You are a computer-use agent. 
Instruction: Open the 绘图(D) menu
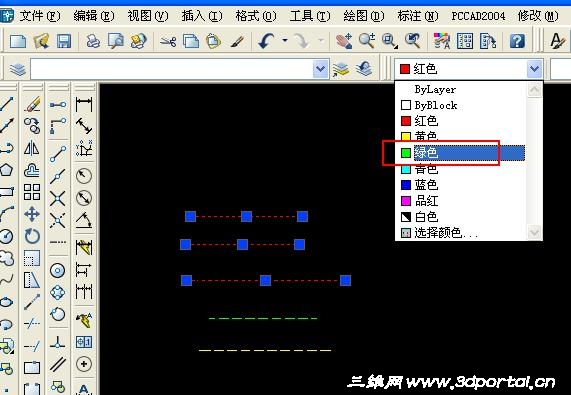click(364, 16)
